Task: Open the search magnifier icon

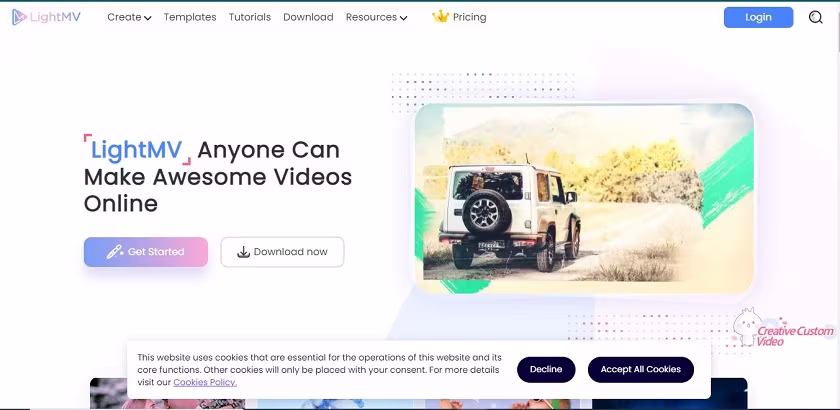Action: point(815,18)
